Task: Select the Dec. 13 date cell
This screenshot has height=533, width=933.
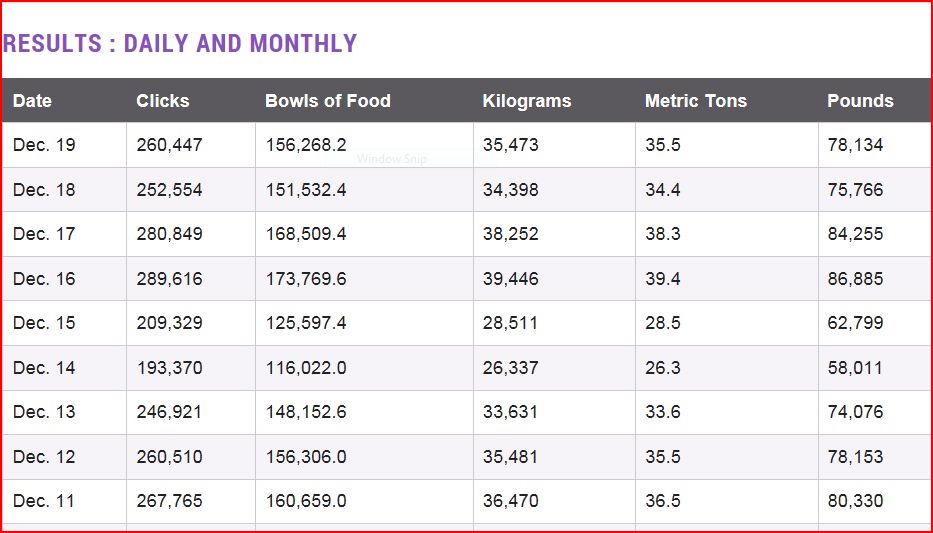Action: [44, 412]
